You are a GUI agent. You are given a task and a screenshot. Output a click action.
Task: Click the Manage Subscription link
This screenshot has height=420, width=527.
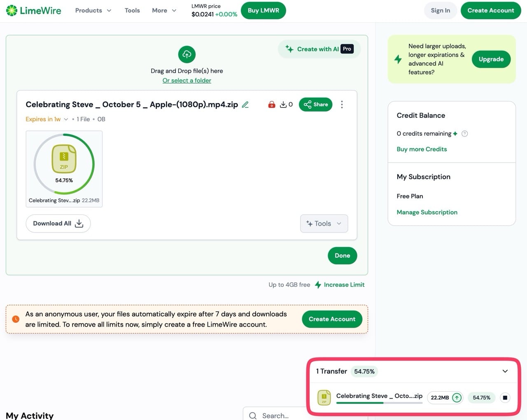pos(427,212)
